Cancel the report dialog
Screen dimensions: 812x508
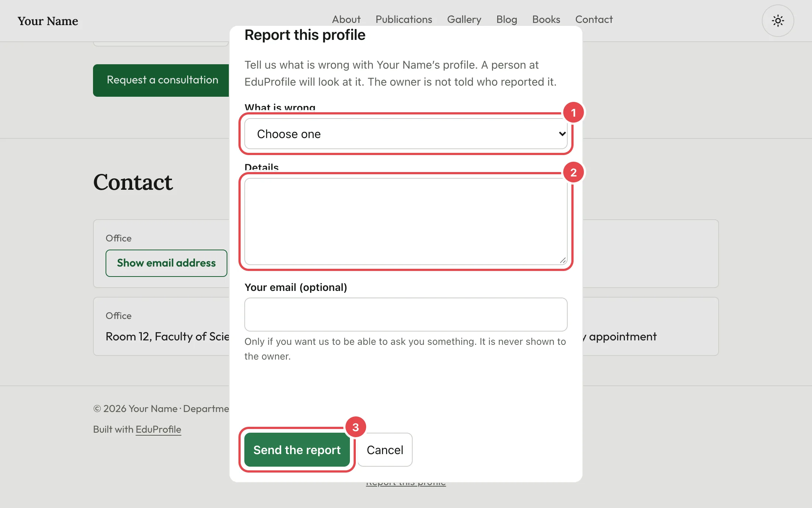tap(385, 450)
